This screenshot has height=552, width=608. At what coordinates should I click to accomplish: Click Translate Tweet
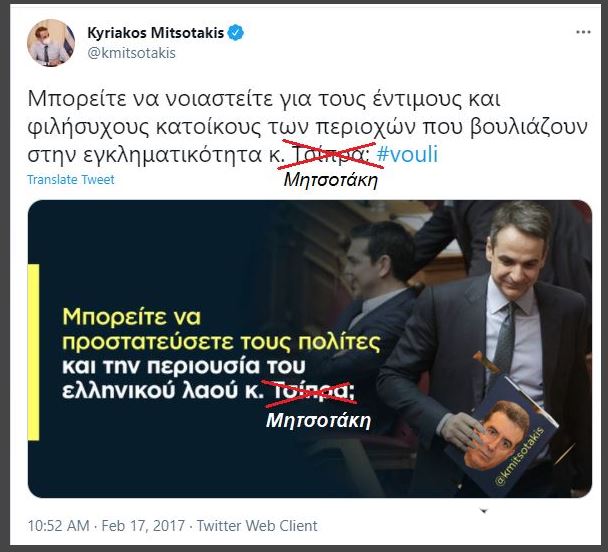[x=71, y=180]
